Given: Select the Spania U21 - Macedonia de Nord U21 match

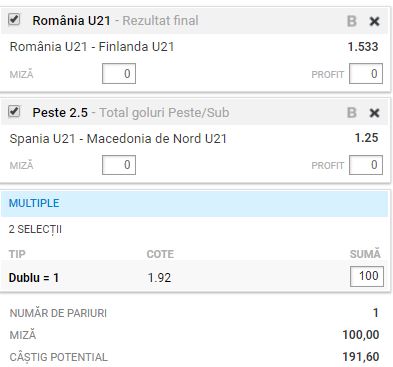Looking at the screenshot, I should (x=118, y=138).
